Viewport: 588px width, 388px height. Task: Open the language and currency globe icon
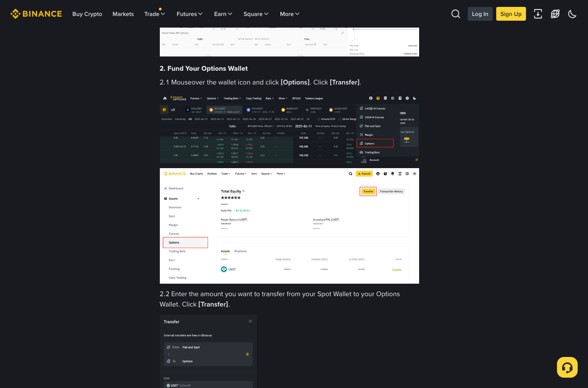pyautogui.click(x=555, y=14)
